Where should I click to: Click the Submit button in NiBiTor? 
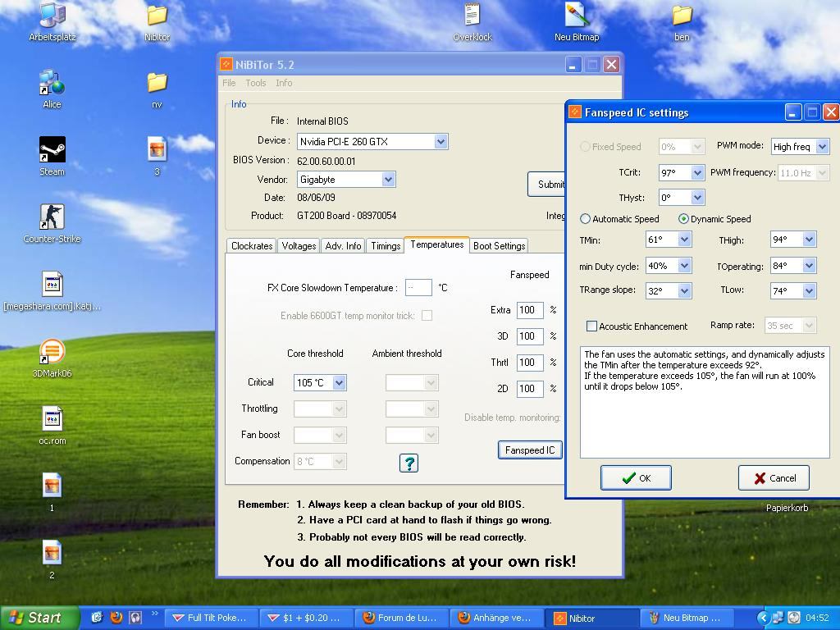click(x=546, y=185)
